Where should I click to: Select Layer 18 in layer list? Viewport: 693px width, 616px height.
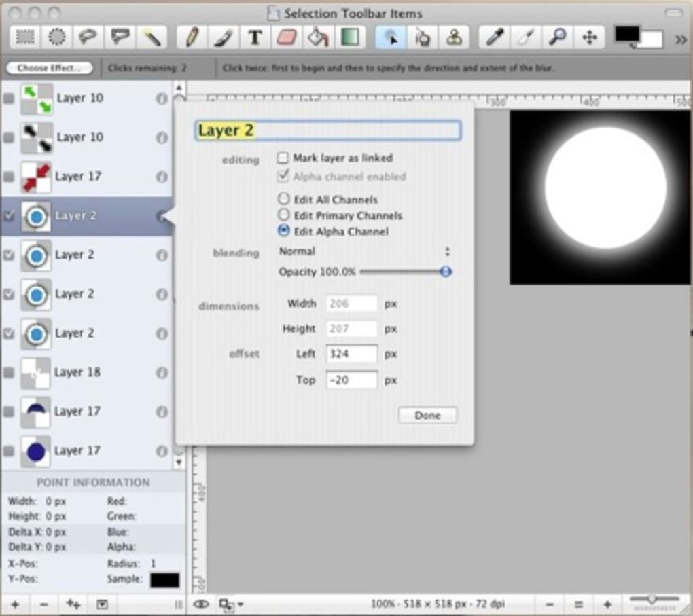coord(87,372)
